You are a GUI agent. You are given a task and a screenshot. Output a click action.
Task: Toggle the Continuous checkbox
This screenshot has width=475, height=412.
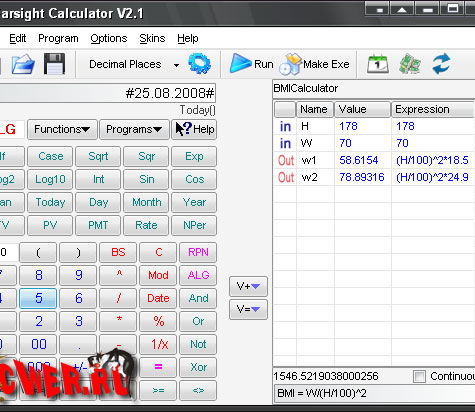click(419, 377)
